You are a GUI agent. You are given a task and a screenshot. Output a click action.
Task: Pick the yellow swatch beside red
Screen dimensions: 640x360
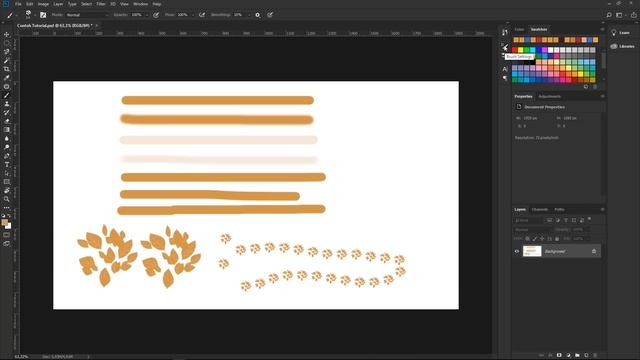click(521, 50)
